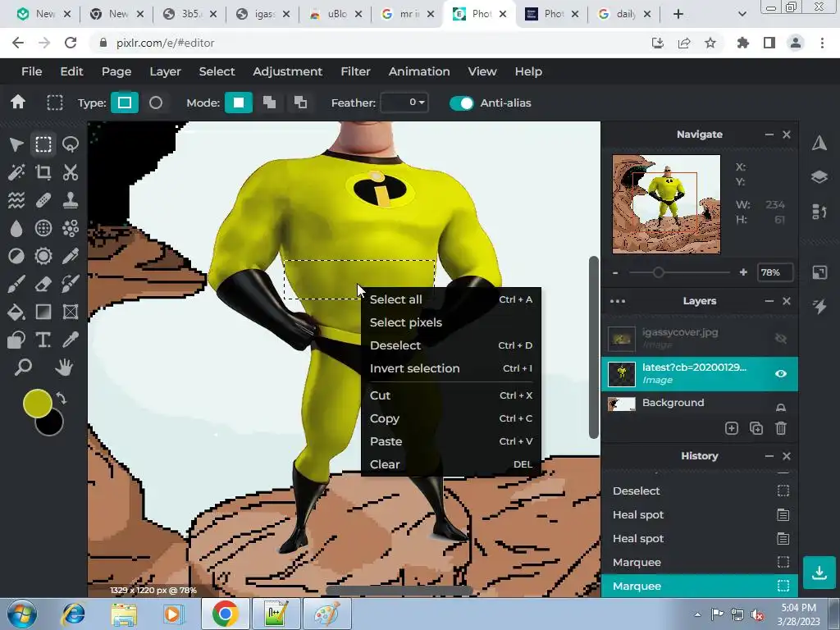Delete layer using the trash icon
The width and height of the screenshot is (840, 630).
coord(781,428)
